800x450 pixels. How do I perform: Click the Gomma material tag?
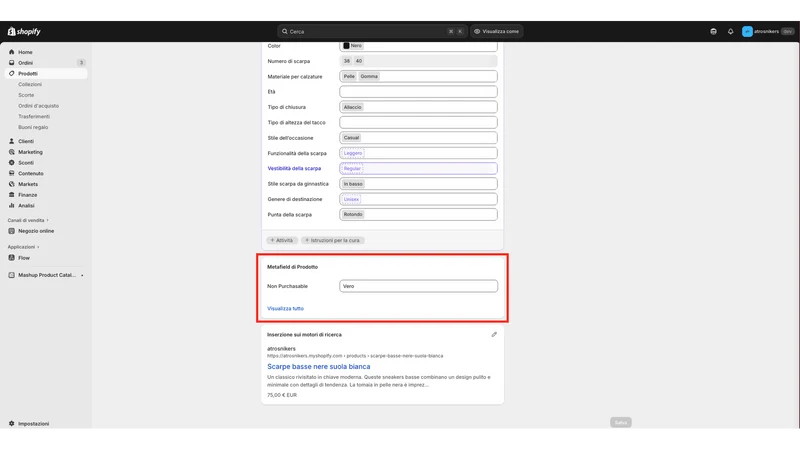(x=369, y=76)
